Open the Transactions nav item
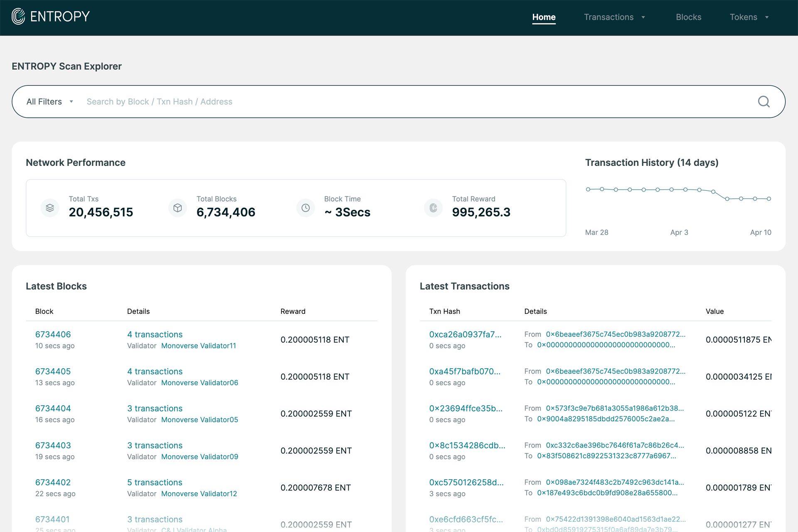Image resolution: width=798 pixels, height=532 pixels. tap(608, 17)
